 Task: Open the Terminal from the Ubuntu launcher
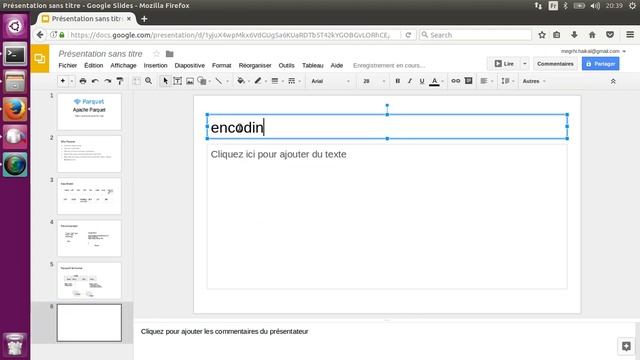point(15,54)
